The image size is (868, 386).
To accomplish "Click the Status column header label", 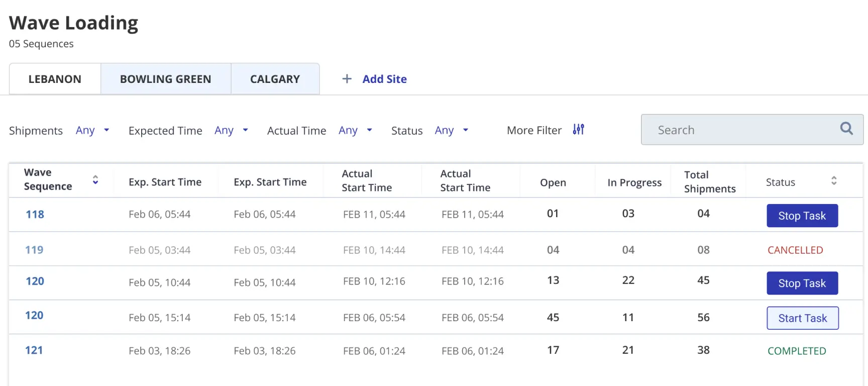I will 781,182.
